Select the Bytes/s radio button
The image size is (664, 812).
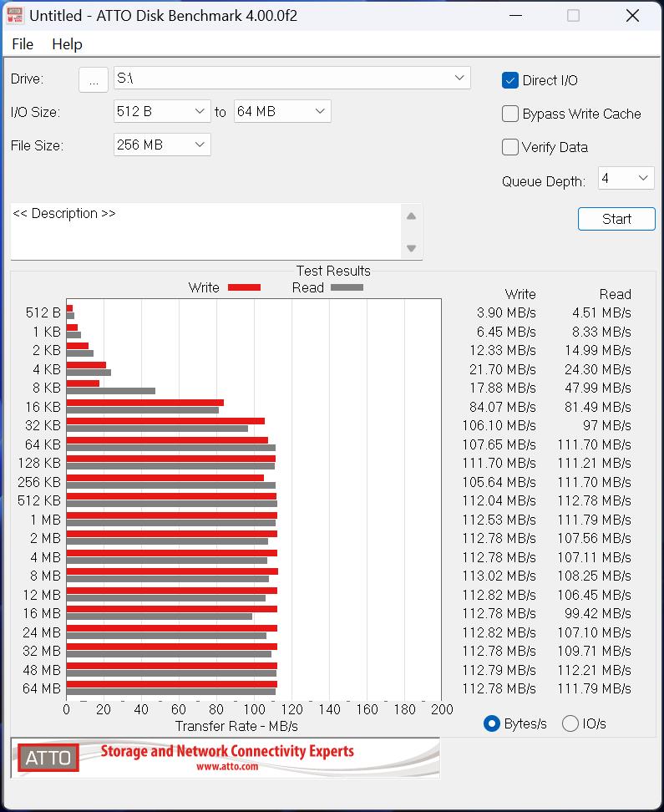click(x=491, y=723)
